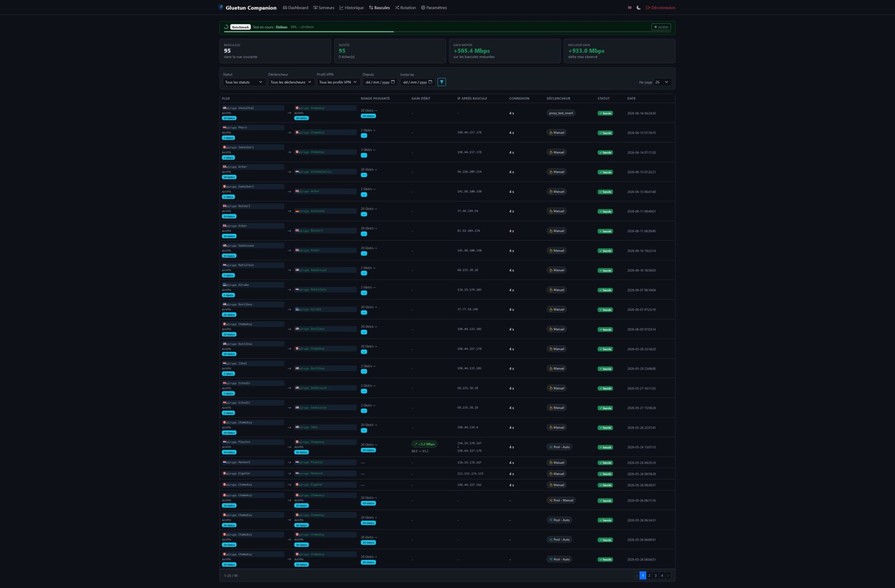Click IP 37.46.199.54
Viewport: 895px width, 588px height.
468,211
